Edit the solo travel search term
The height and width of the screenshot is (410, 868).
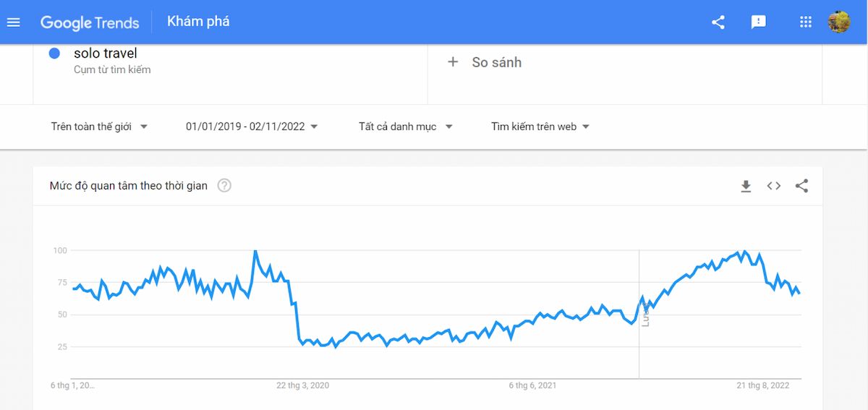click(106, 54)
